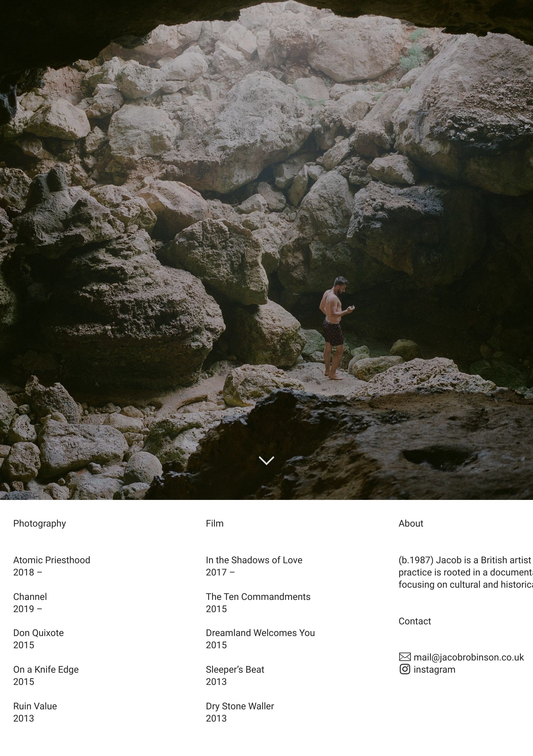Select the Contact heading
Viewport: 533px width, 756px height.
414,621
